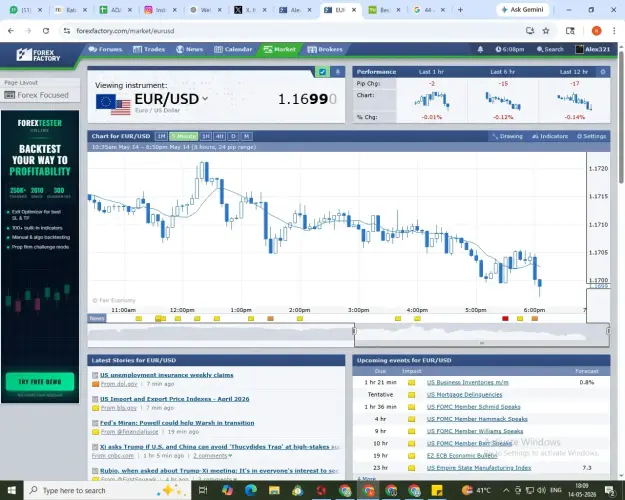
Task: Open the notifications bell in the site header
Action: coord(480,49)
